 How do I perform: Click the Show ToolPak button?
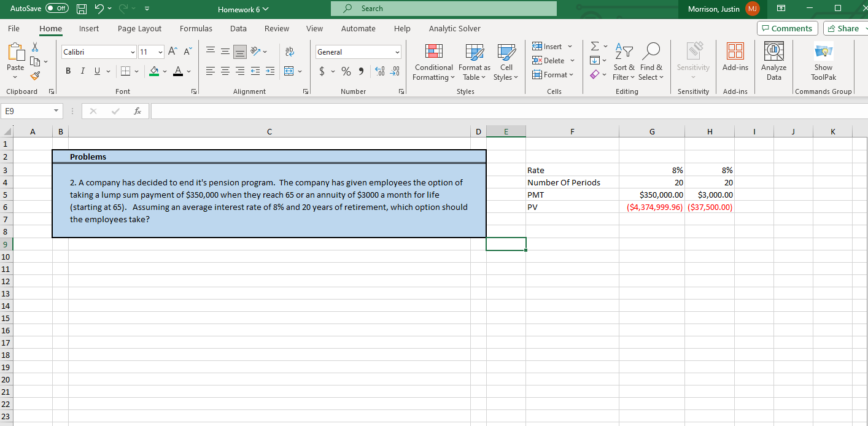(823, 60)
